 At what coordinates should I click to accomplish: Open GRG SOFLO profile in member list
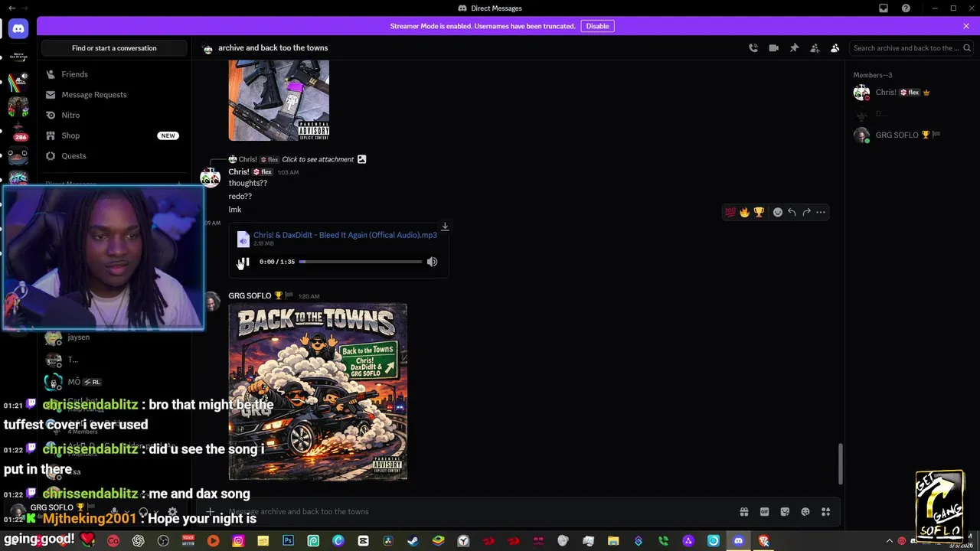click(x=911, y=135)
